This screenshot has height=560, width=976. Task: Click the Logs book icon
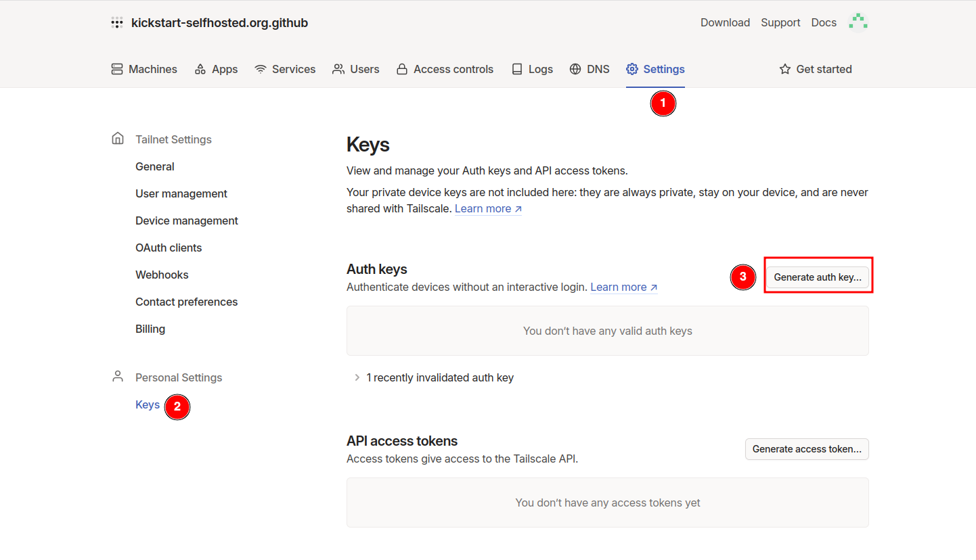coord(517,69)
